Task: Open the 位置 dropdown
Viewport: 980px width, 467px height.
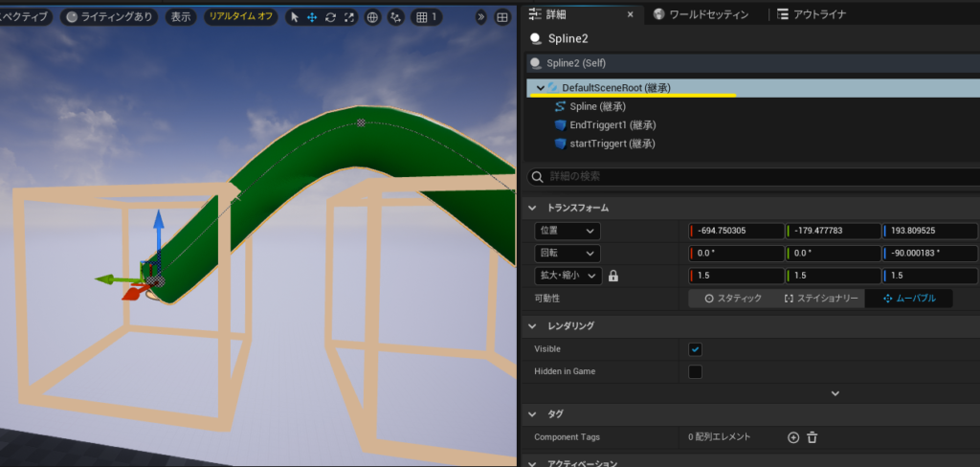Action: (x=567, y=231)
